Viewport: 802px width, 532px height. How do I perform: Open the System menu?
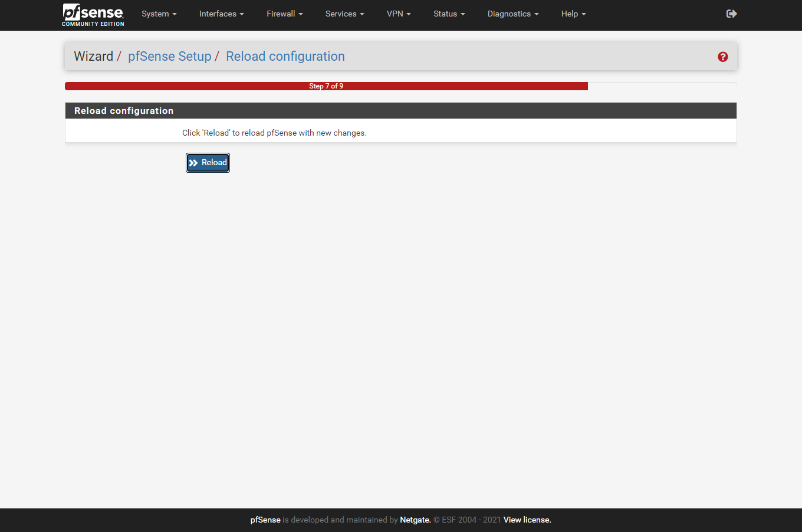point(159,14)
